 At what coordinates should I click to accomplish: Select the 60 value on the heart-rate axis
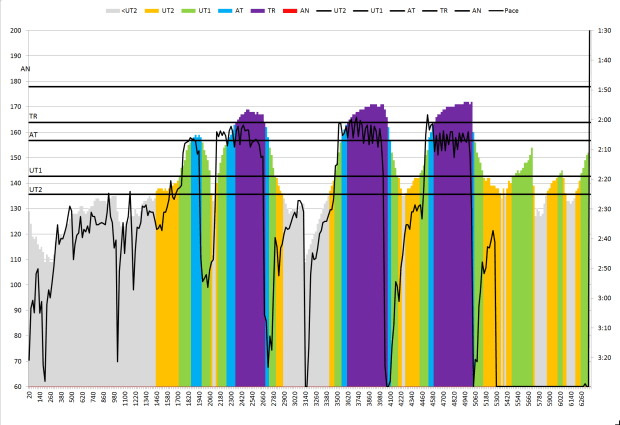point(17,386)
